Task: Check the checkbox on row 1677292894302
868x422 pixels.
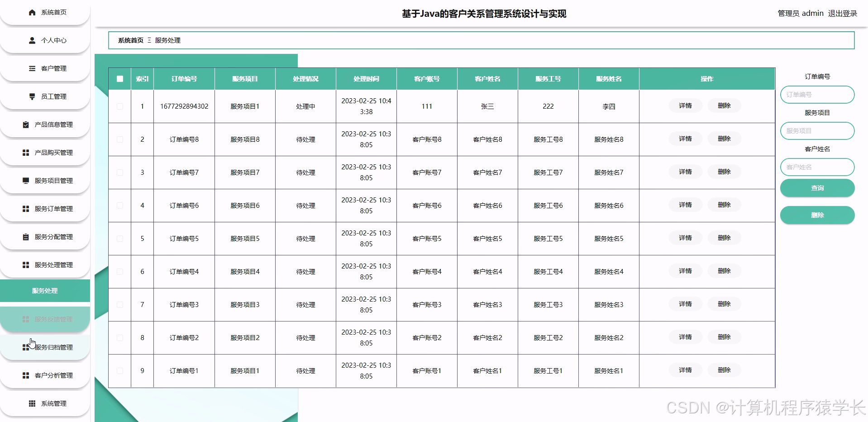Action: 120,106
